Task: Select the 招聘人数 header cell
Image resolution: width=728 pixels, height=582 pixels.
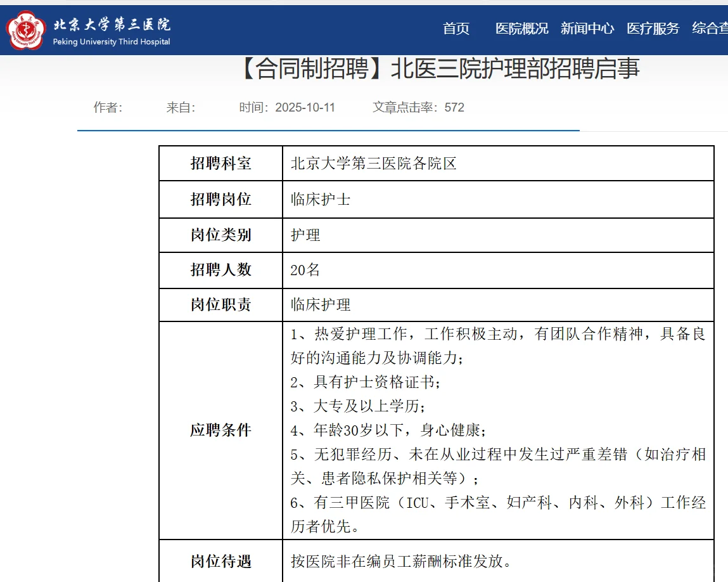Action: (x=220, y=270)
